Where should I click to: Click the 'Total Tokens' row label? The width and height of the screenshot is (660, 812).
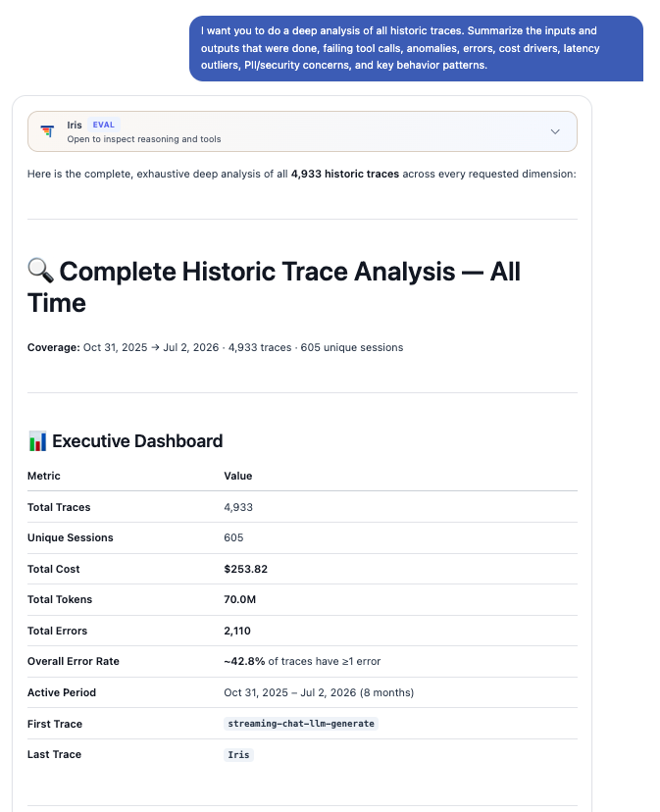[60, 599]
